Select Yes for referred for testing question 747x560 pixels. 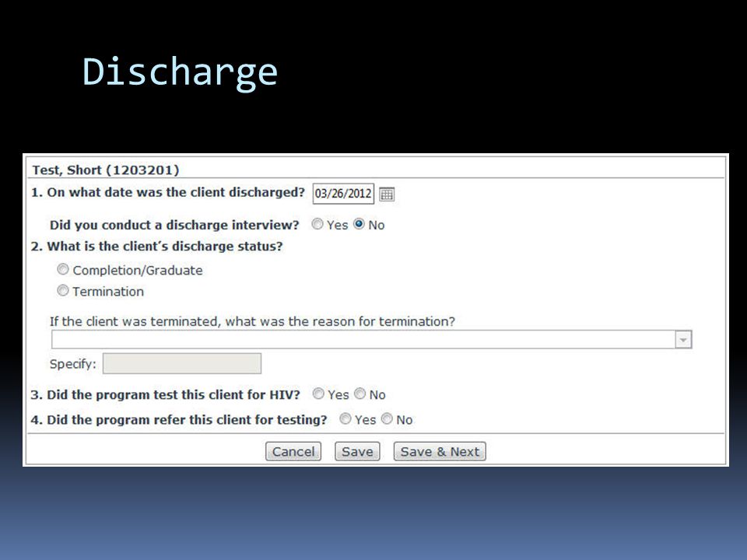(345, 419)
